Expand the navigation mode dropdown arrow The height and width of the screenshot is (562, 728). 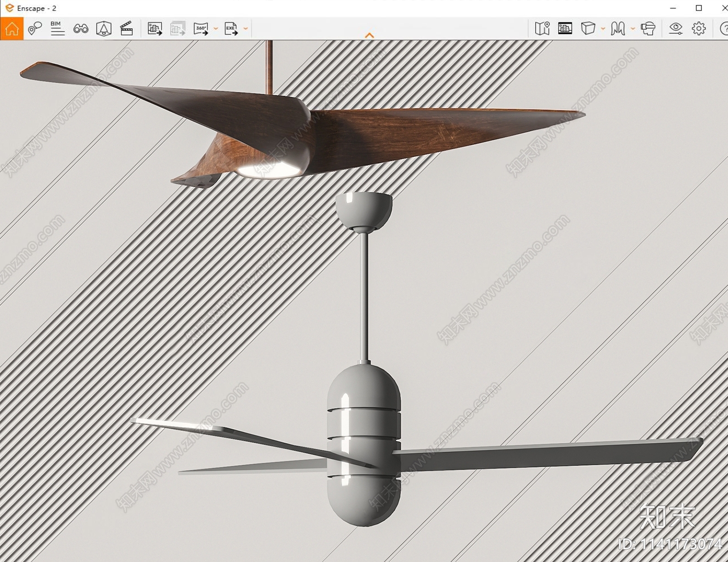(x=633, y=28)
